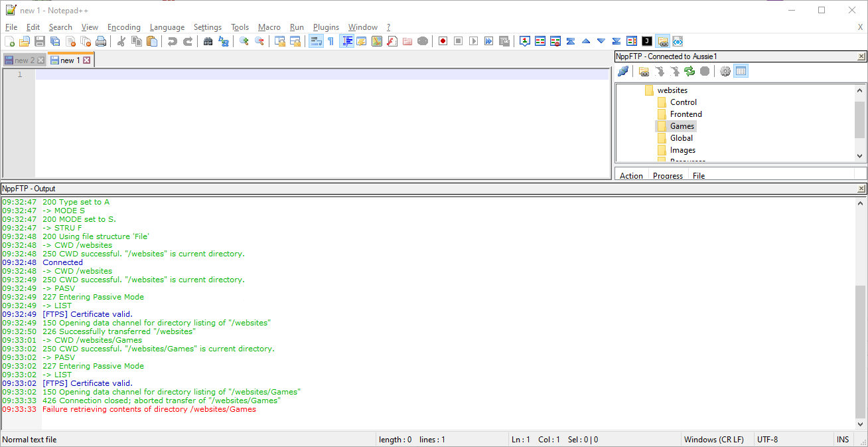Close the NppFTP panel
This screenshot has width=868, height=447.
(861, 56)
